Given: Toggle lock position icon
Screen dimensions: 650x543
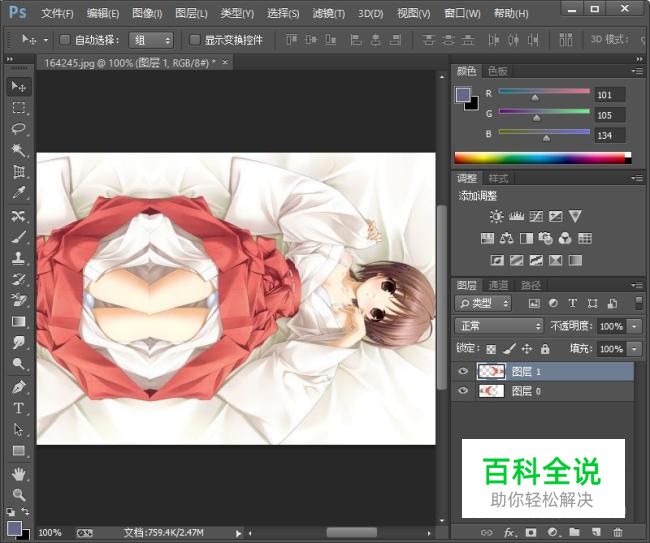Looking at the screenshot, I should click(x=527, y=349).
